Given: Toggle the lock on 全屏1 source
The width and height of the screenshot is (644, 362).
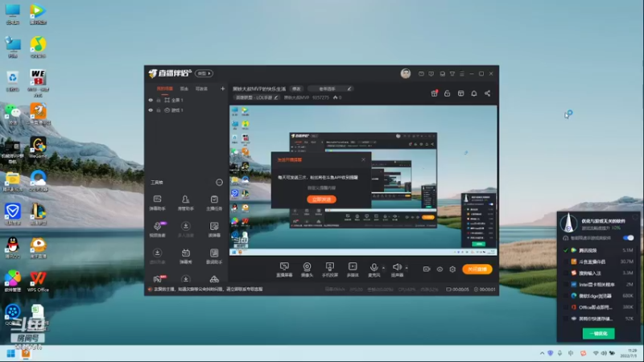Looking at the screenshot, I should pos(159,100).
